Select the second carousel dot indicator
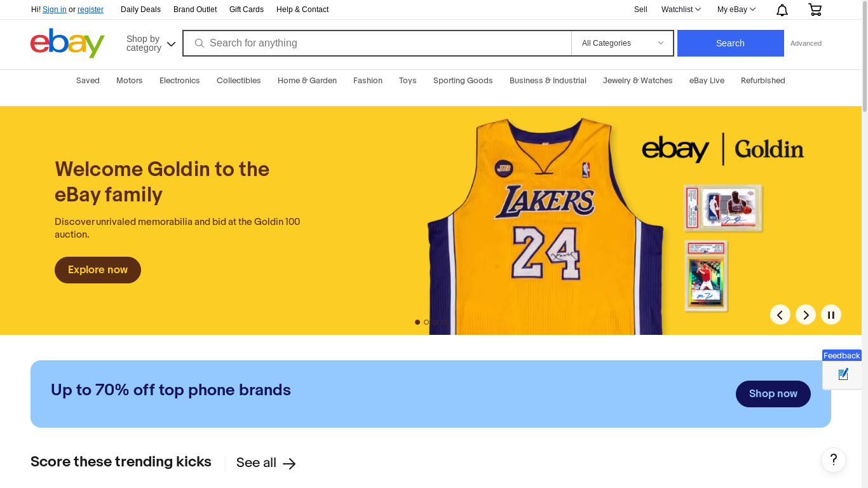Screen dimensions: 868x488 [x=426, y=322]
